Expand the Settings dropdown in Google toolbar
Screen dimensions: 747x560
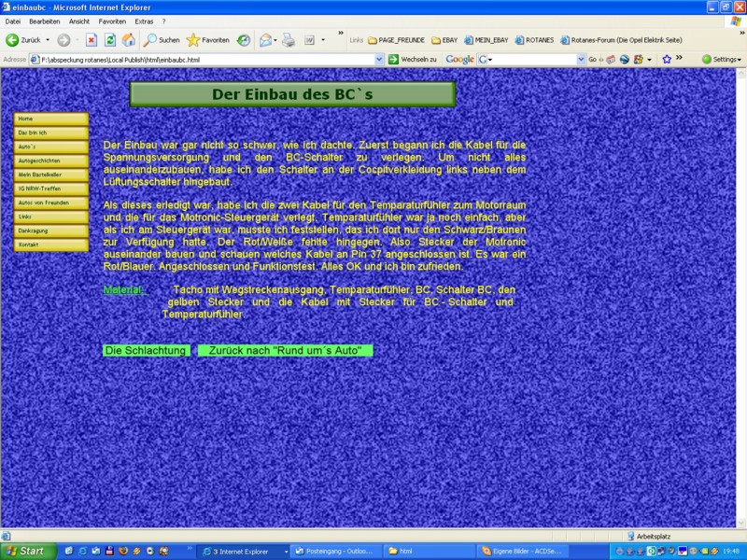[723, 59]
